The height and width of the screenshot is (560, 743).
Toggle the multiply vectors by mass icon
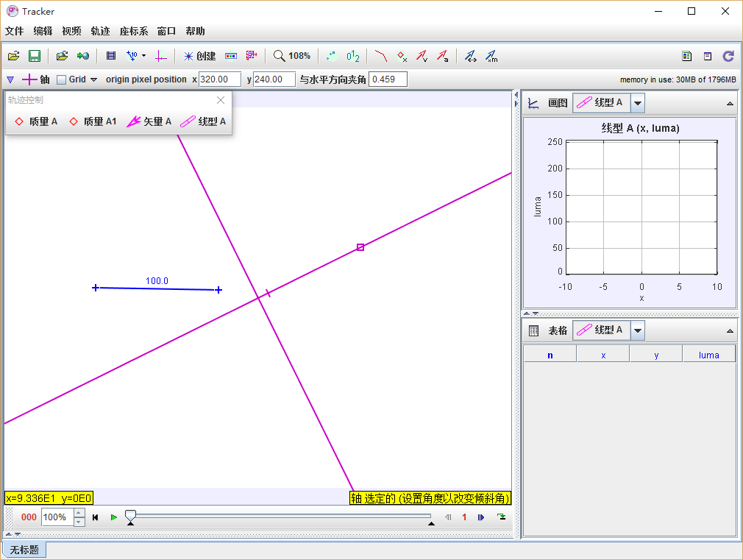(491, 56)
